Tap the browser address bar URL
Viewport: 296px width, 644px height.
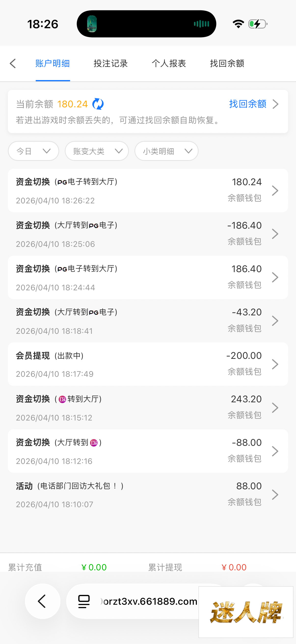pos(149,601)
